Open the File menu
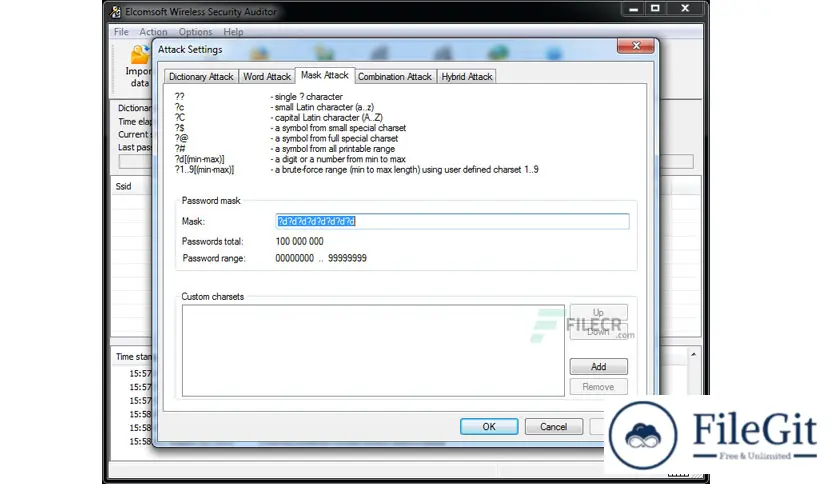The image size is (836, 484). click(121, 32)
